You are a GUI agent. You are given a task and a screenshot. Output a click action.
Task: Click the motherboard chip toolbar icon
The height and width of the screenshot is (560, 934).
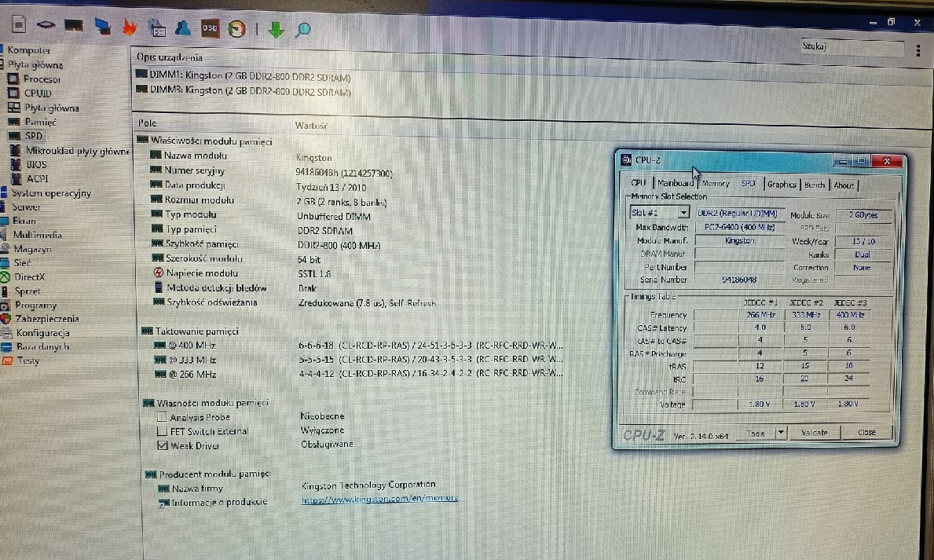(x=46, y=24)
